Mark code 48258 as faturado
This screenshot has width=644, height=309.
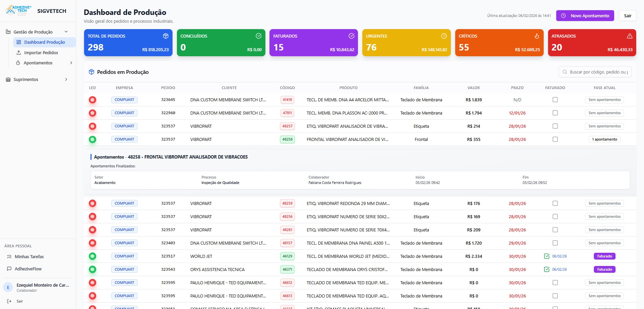[555, 139]
